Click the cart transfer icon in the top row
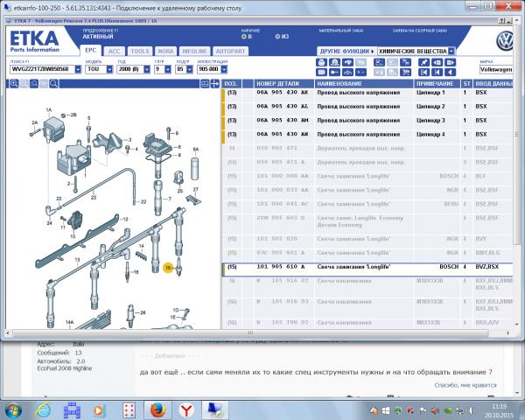The width and height of the screenshot is (525, 420). click(405, 62)
